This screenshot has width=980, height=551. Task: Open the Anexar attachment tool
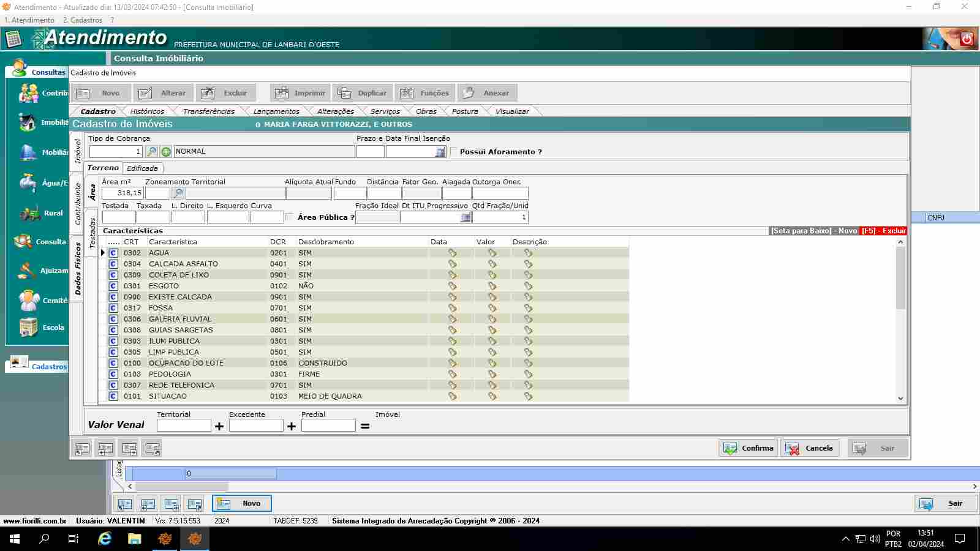[x=488, y=93]
